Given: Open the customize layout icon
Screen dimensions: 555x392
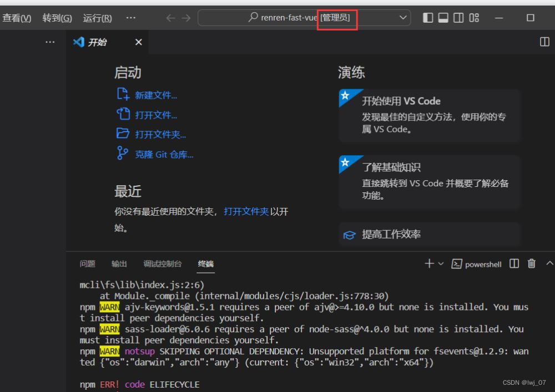Looking at the screenshot, I should click(x=474, y=18).
